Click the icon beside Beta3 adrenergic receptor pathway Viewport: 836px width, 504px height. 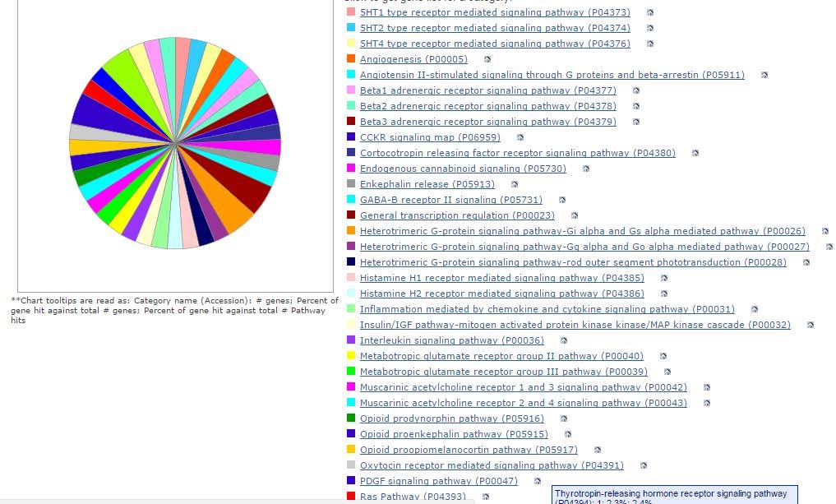pos(636,122)
